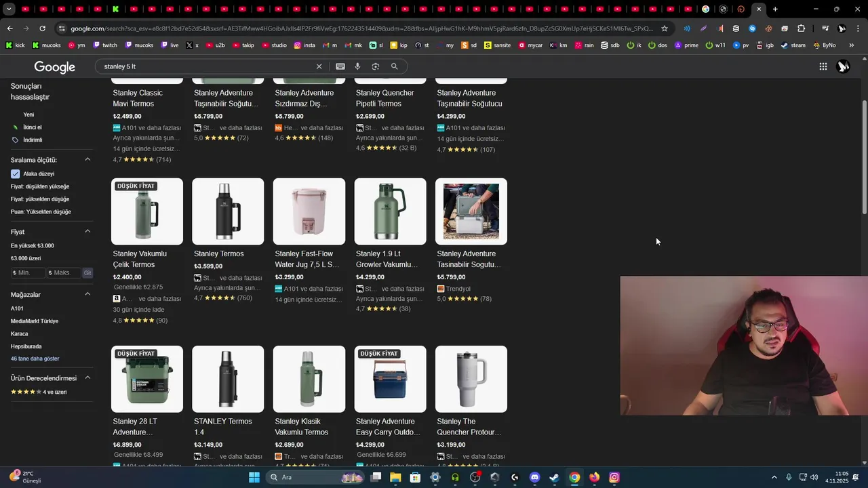Open the Google apps grid
868x488 pixels.
[823, 66]
